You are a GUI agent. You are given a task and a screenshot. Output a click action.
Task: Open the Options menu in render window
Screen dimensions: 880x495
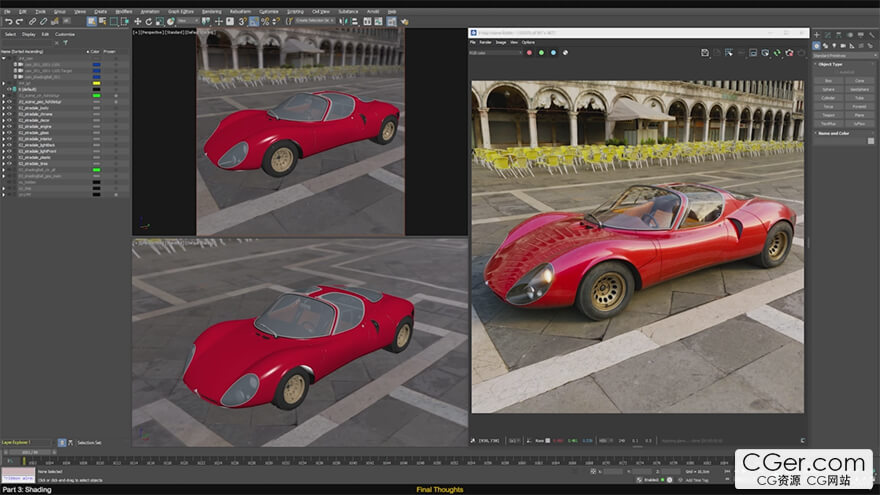(x=526, y=42)
